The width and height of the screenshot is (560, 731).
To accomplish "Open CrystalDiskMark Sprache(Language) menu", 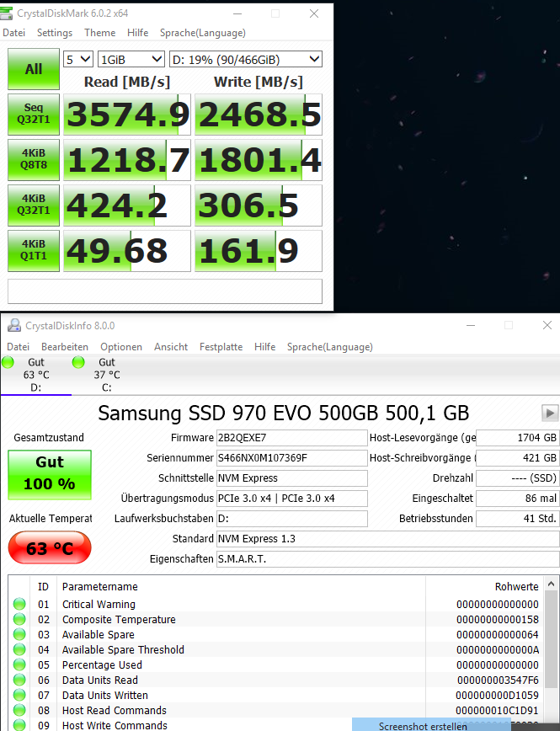I will point(203,33).
